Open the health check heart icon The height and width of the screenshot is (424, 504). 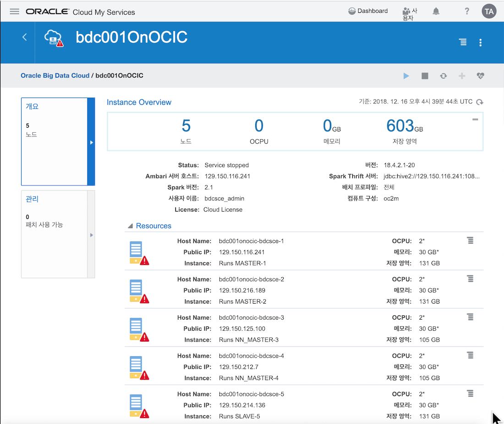(480, 76)
